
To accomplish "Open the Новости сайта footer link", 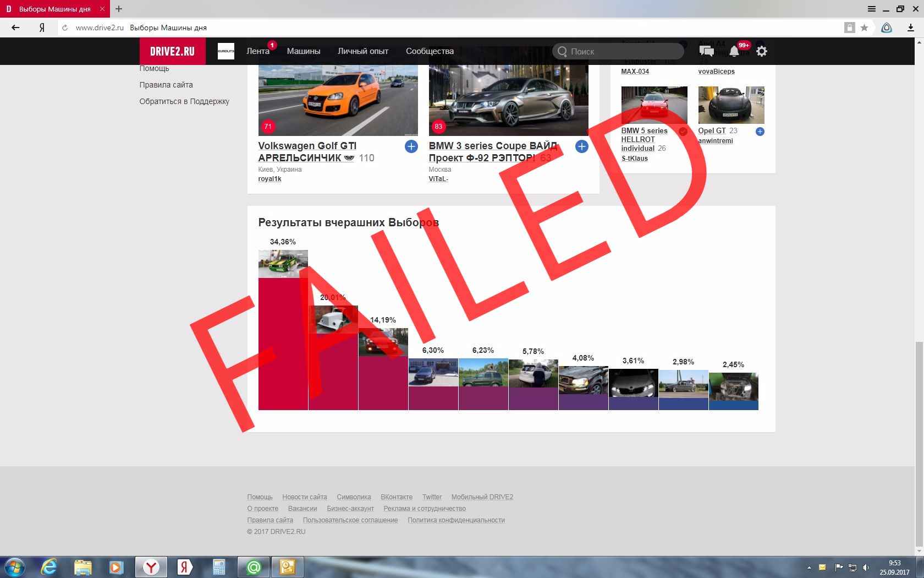I will point(305,497).
